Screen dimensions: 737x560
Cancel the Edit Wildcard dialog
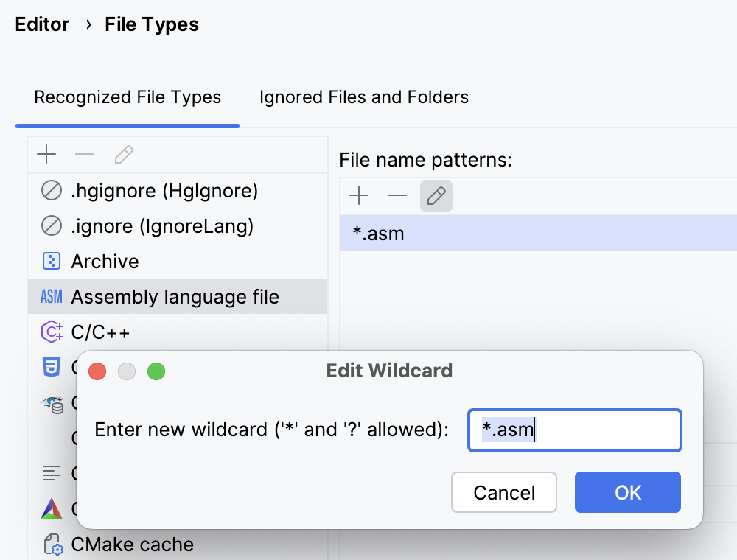pyautogui.click(x=504, y=492)
